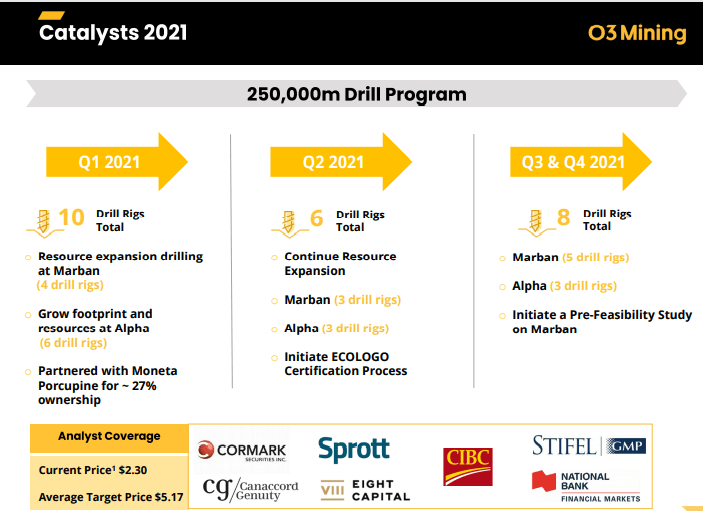The image size is (703, 511).
Task: Click the O3 Mining logo
Action: (637, 33)
